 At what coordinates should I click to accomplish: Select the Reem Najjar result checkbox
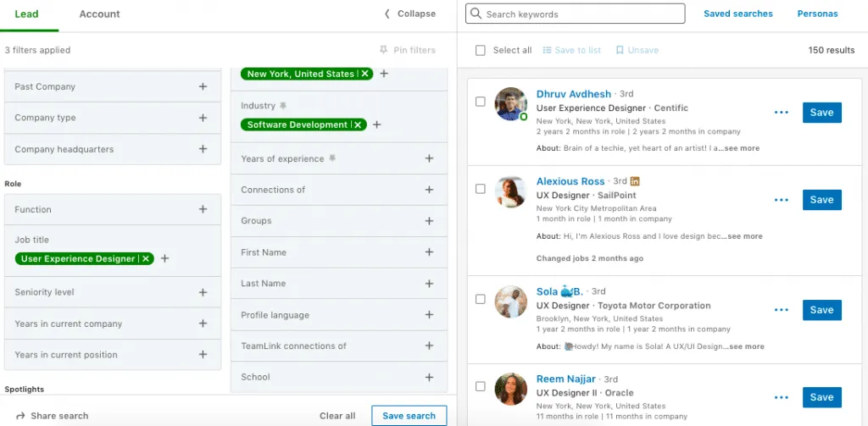(x=481, y=386)
